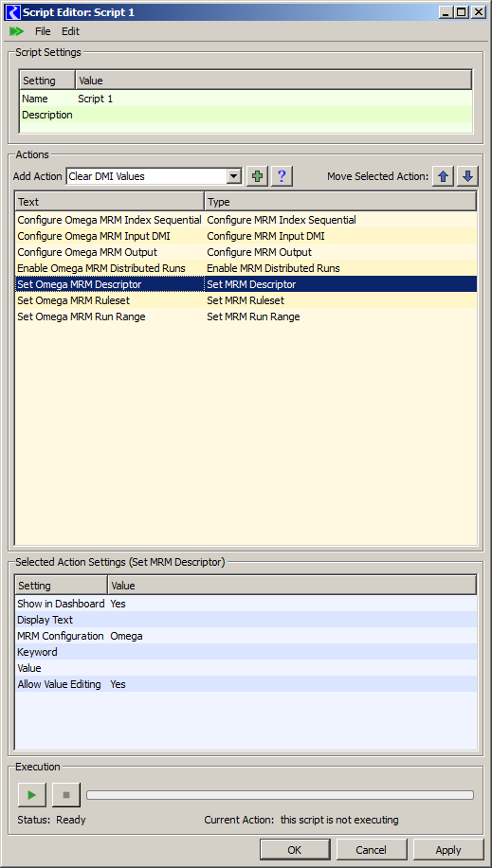Image resolution: width=492 pixels, height=868 pixels.
Task: Open the Edit menu
Action: click(x=70, y=31)
